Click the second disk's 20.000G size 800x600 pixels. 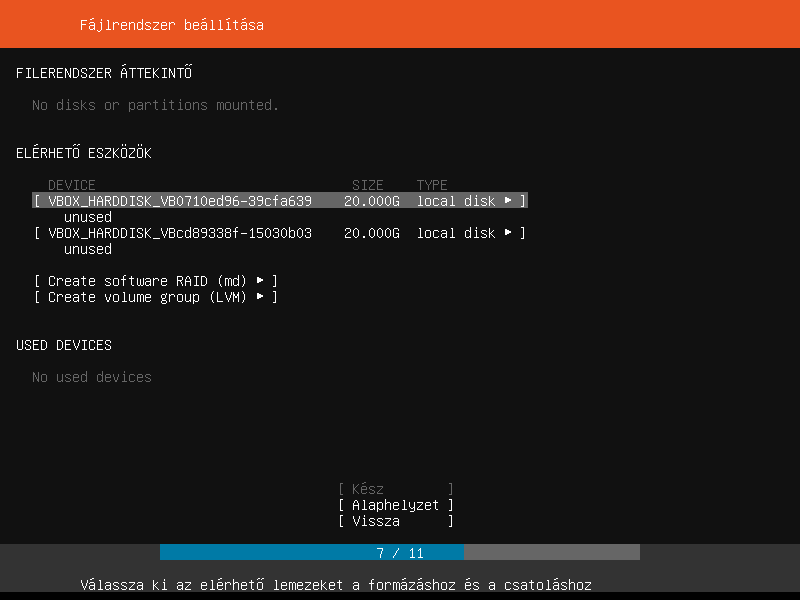pyautogui.click(x=372, y=233)
